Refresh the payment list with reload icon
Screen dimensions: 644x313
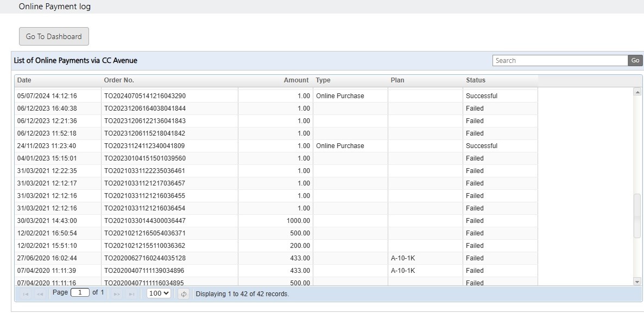[184, 294]
